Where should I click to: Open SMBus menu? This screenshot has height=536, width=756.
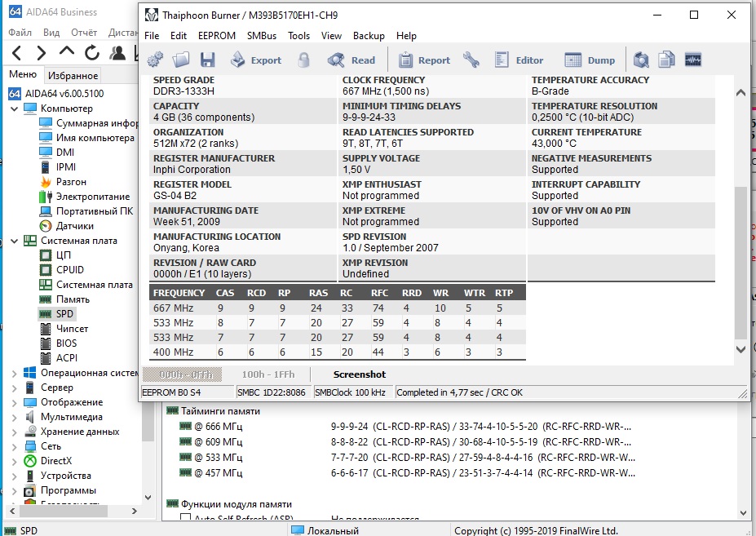click(x=261, y=36)
